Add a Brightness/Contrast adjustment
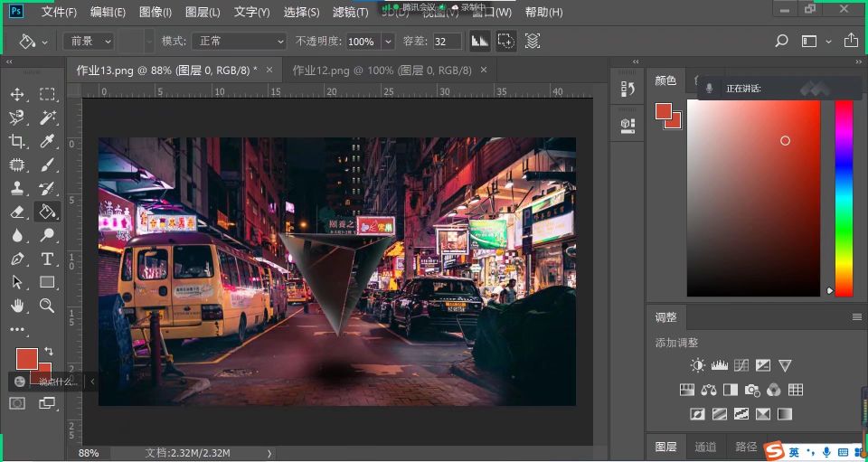 697,365
